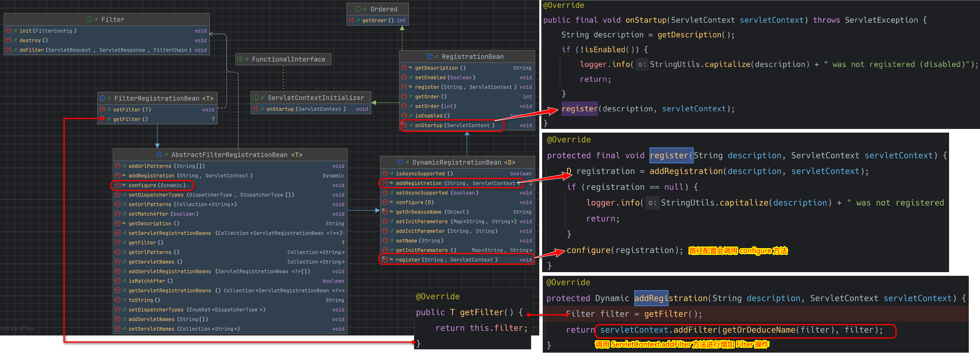Click the getServletNames() method row
This screenshot has width=980, height=353.
click(x=230, y=262)
